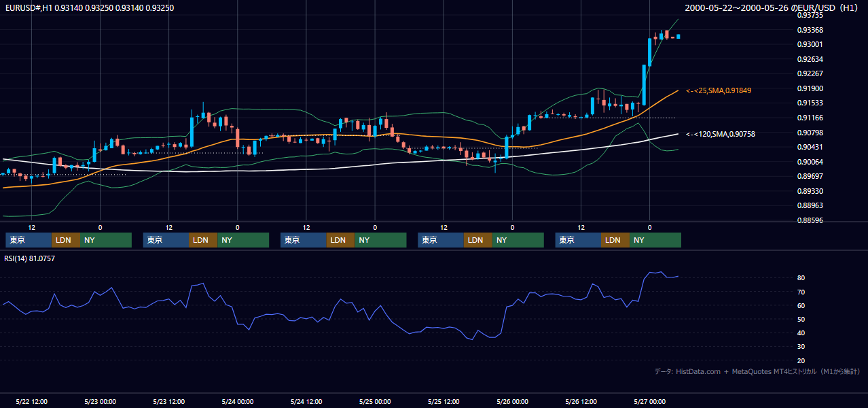Select the LDN session block for 5/23

pos(203,240)
